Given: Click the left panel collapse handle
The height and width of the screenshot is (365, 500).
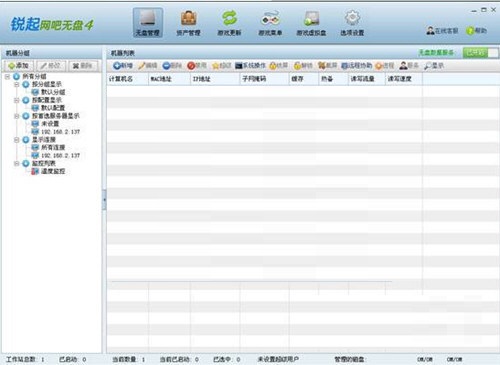Looking at the screenshot, I should coord(104,200).
